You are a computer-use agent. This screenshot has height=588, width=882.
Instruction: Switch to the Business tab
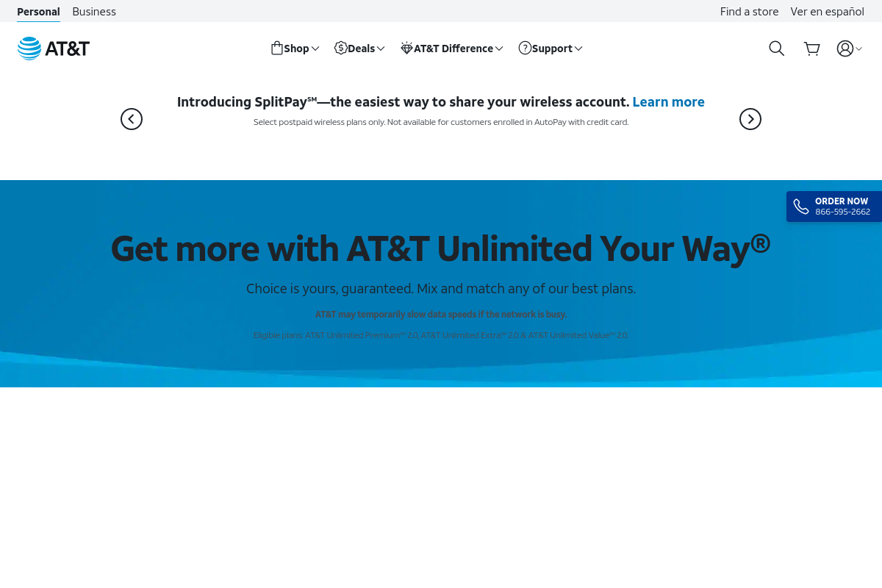coord(94,12)
